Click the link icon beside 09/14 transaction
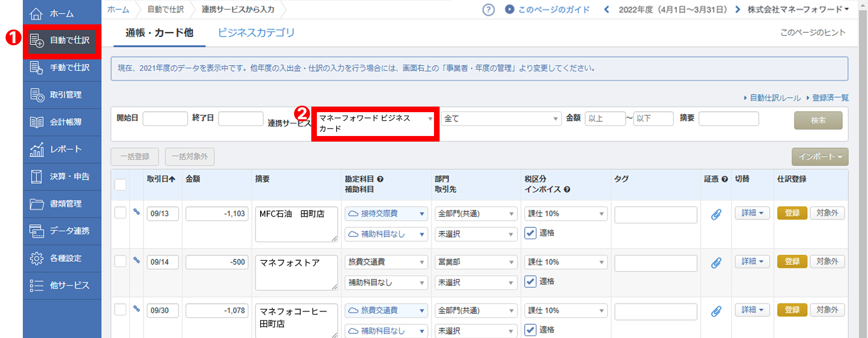868x338 pixels. click(136, 260)
